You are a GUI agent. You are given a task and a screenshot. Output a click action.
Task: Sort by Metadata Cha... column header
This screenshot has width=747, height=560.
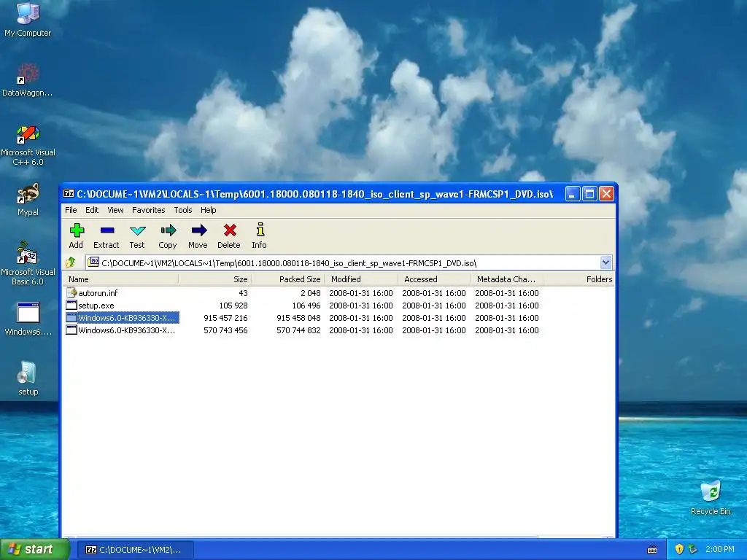[506, 279]
